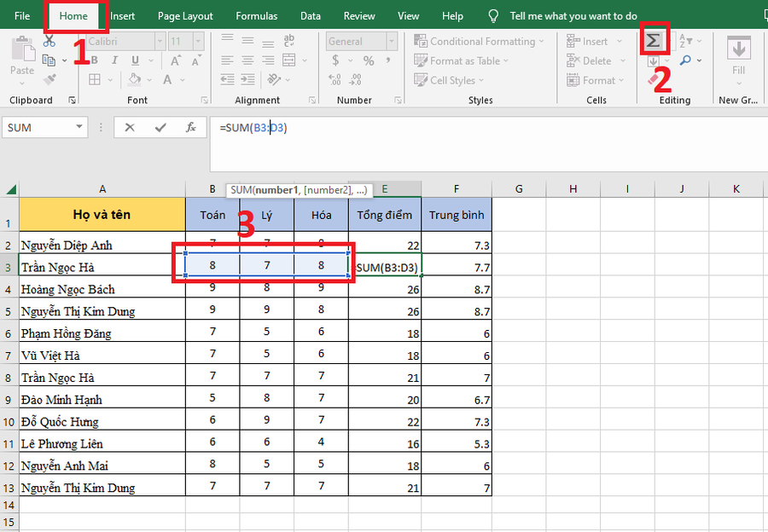Click the Fill Color bucket icon

click(x=135, y=79)
